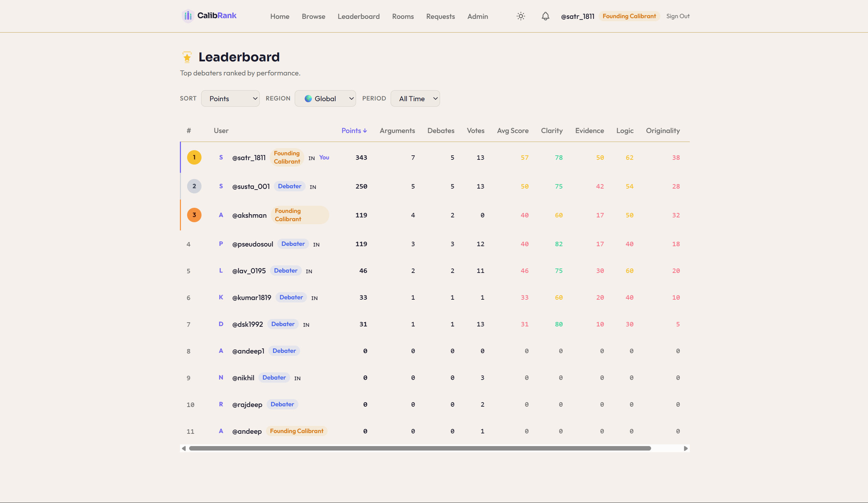Click the bronze rank 3 medal badge
This screenshot has width=868, height=503.
click(194, 214)
